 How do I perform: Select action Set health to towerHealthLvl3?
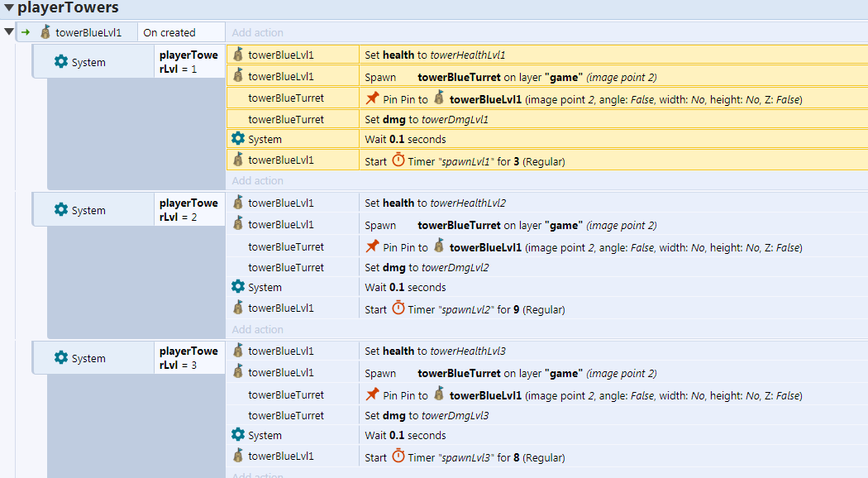coord(435,351)
